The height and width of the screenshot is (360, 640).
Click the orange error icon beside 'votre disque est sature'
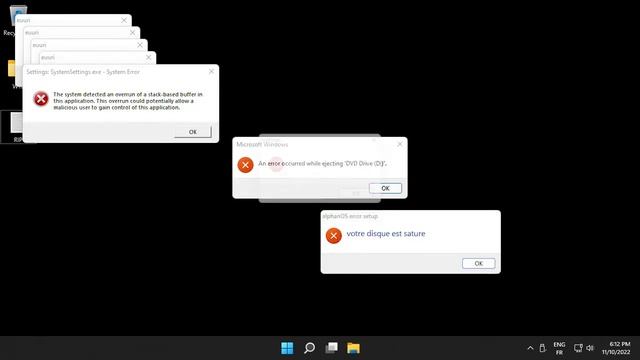pyautogui.click(x=333, y=236)
